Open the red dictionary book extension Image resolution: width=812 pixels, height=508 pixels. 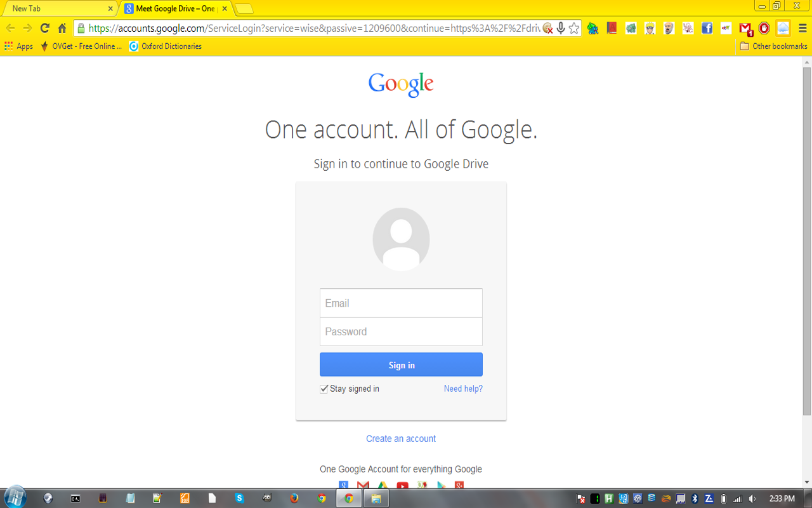click(612, 28)
